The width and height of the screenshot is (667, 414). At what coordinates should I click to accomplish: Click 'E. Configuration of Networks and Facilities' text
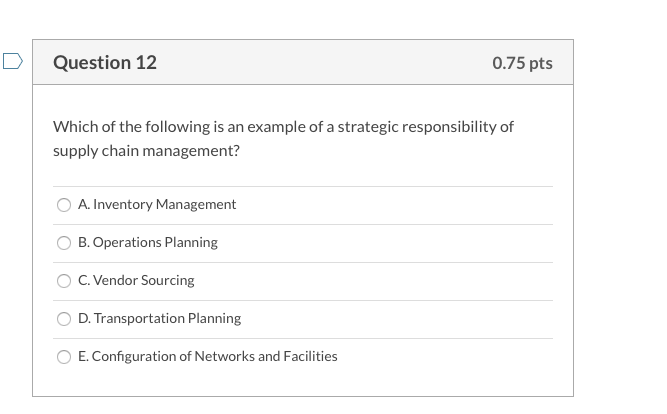tap(207, 356)
